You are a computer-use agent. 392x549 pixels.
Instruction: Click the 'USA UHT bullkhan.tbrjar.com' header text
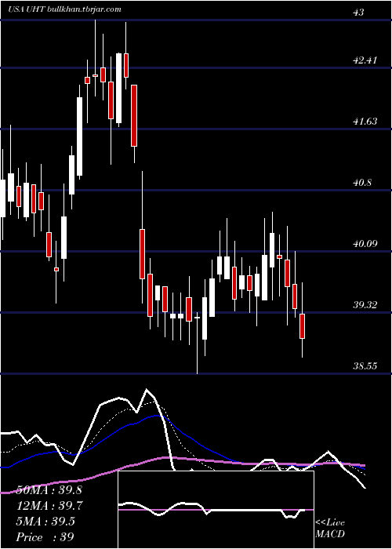pos(65,9)
